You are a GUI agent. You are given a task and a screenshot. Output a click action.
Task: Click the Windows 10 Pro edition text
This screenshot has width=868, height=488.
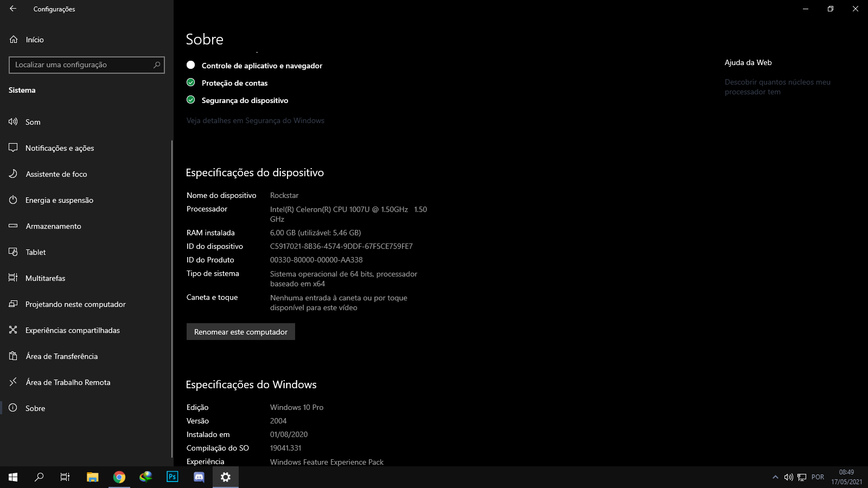click(297, 407)
